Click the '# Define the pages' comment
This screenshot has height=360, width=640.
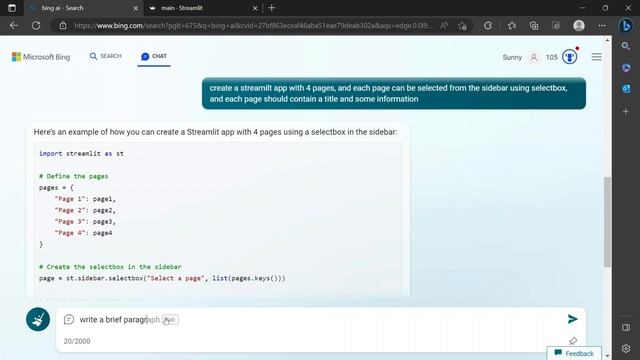pos(73,176)
